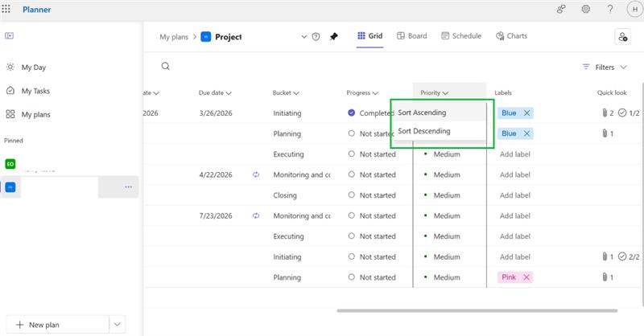Switch to the Grid view tab

(369, 36)
